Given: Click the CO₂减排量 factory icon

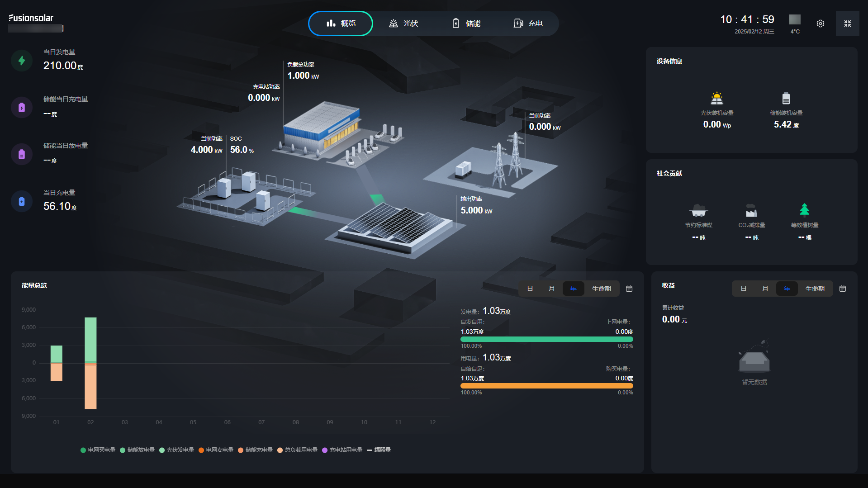Looking at the screenshot, I should point(752,210).
